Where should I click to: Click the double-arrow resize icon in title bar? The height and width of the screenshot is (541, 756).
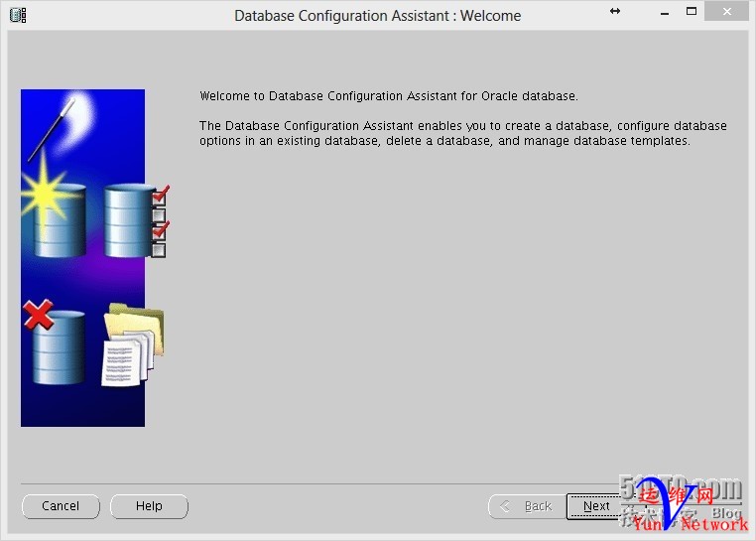tap(615, 11)
